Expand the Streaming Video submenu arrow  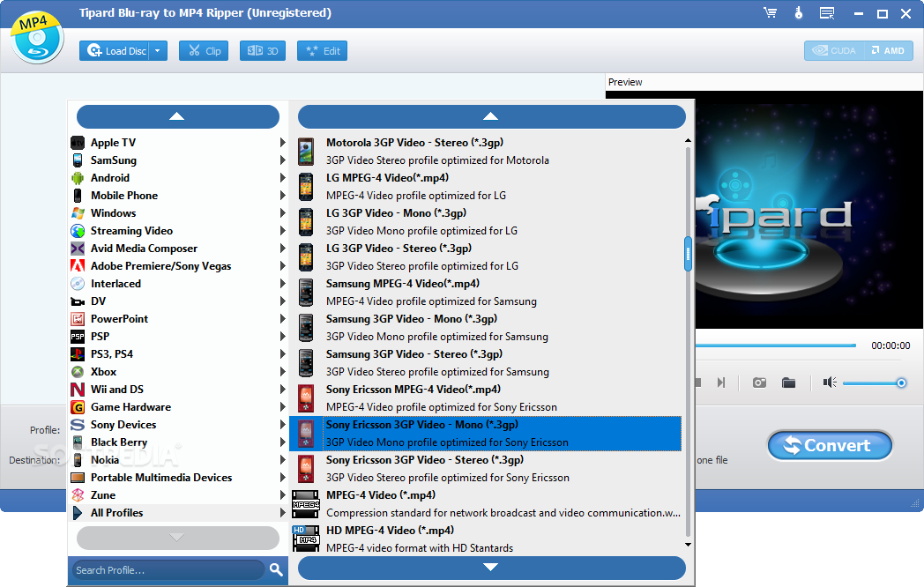pos(282,231)
